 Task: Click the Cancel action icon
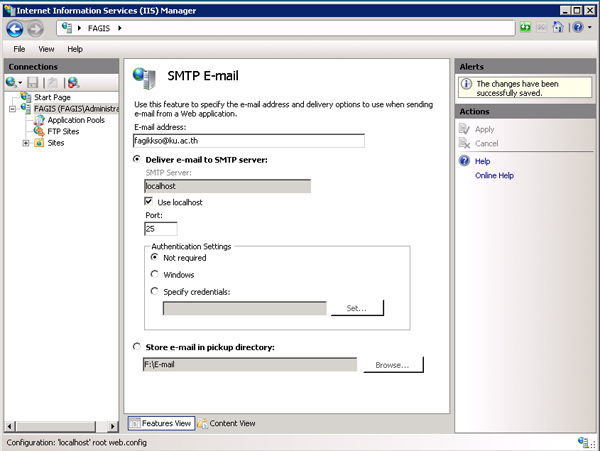tap(464, 143)
